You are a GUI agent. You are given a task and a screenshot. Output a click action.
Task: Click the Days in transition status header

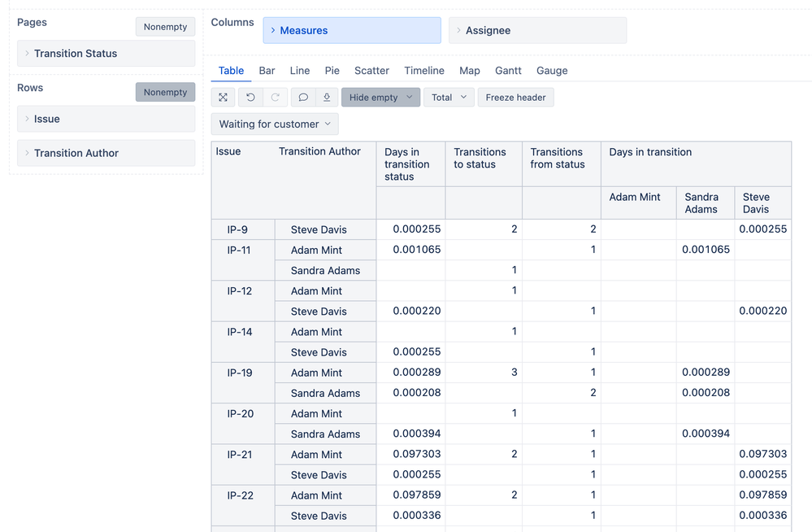(x=410, y=164)
